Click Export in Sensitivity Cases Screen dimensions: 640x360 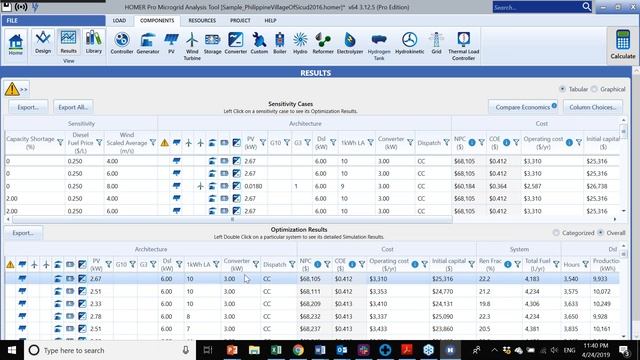[x=28, y=107]
